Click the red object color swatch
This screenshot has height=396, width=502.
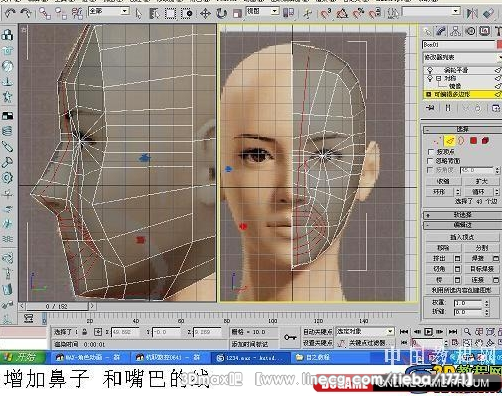[499, 44]
